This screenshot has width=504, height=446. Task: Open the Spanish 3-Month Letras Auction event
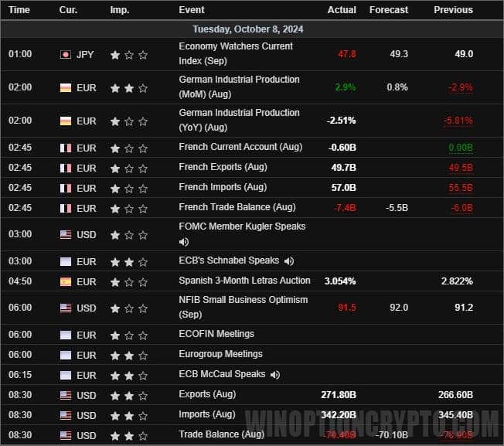tap(244, 281)
